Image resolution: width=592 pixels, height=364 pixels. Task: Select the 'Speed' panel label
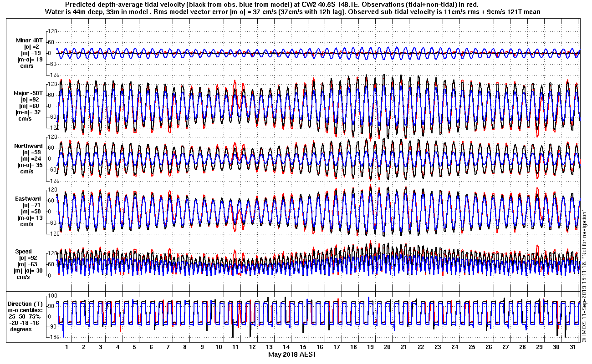[x=23, y=252]
